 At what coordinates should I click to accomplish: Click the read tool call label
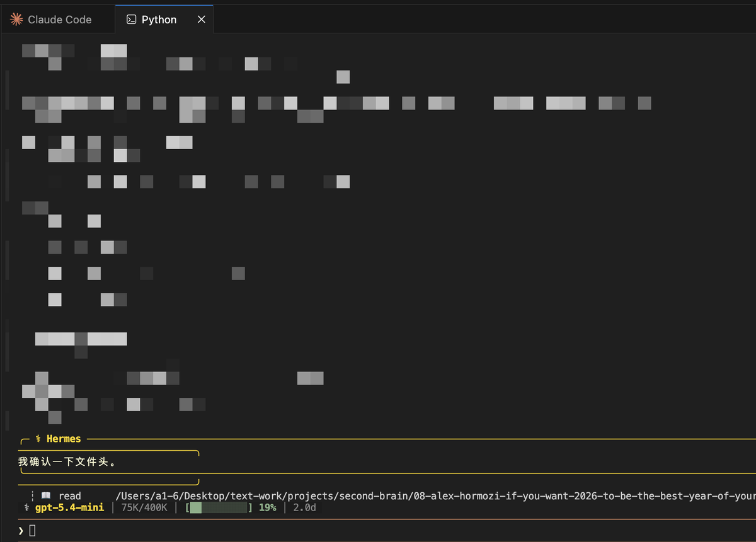tap(70, 496)
